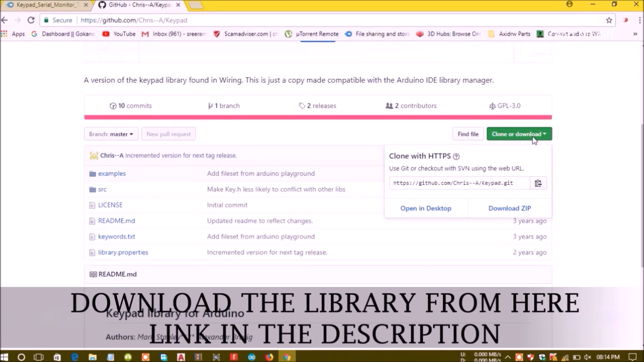Open the Apps grid on bookmarks bar

(4, 34)
